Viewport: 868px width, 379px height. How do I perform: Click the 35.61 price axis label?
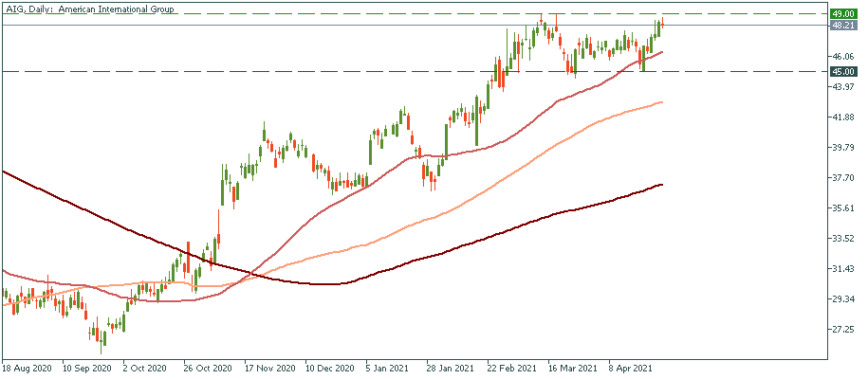(x=842, y=208)
